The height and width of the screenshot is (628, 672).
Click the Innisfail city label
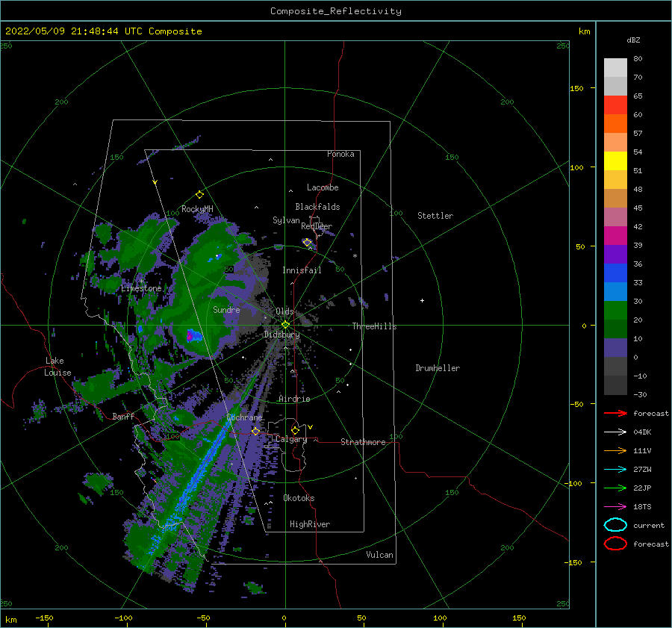point(302,270)
